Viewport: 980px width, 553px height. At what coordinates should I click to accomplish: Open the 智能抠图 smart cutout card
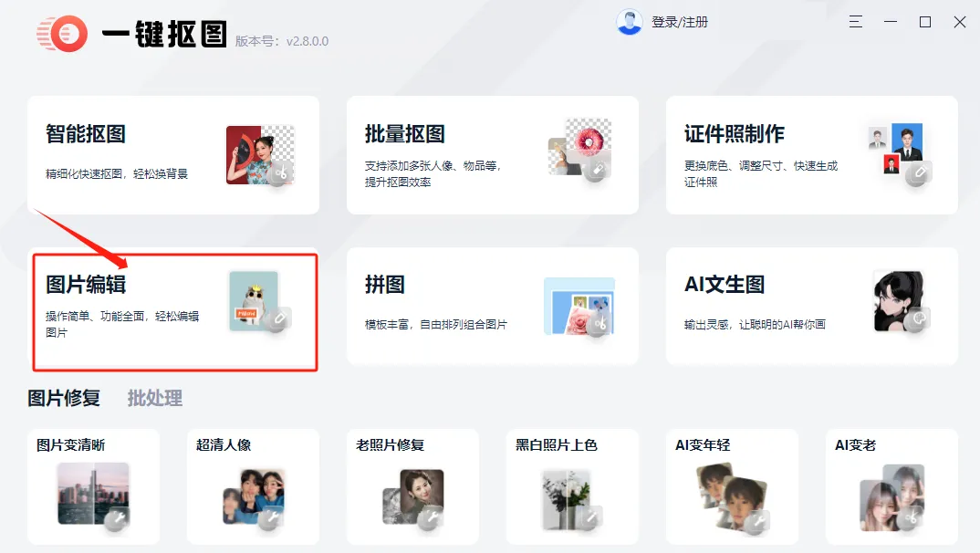[173, 155]
